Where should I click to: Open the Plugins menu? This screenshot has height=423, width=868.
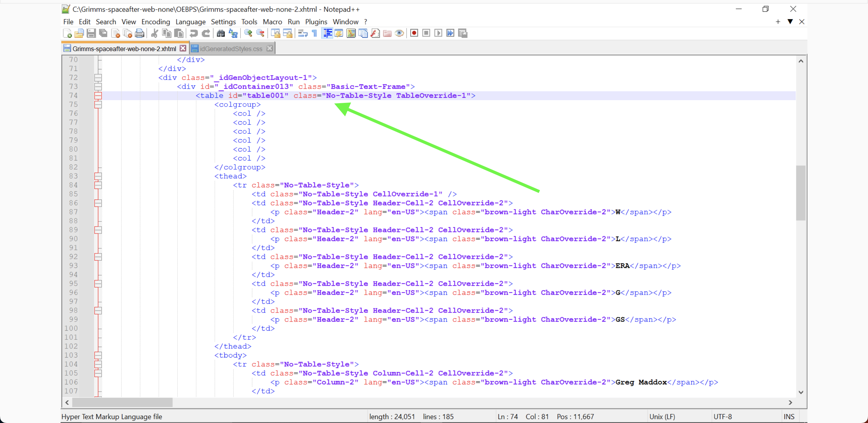coord(316,22)
